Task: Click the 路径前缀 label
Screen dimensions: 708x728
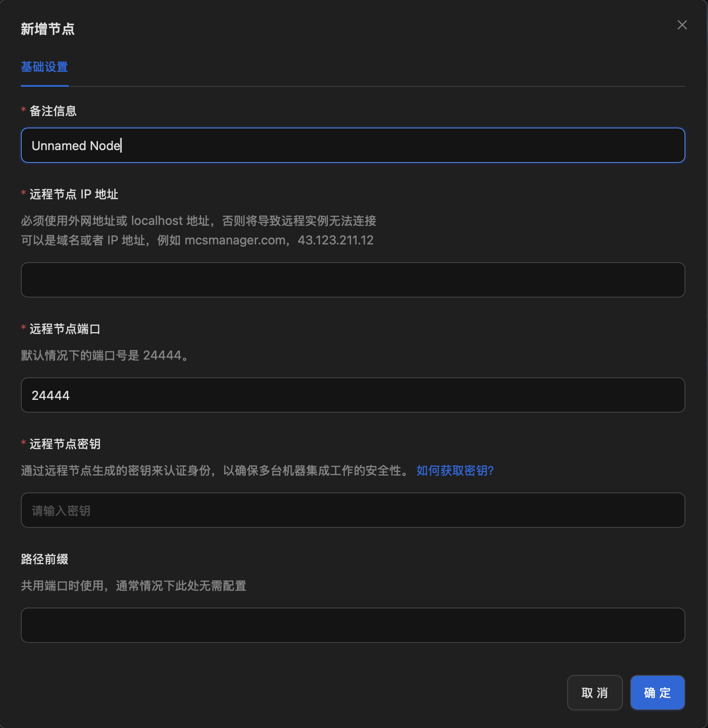Action: [44, 559]
